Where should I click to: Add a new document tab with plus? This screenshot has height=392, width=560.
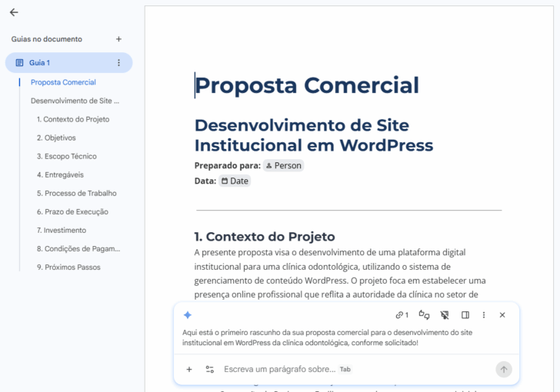[x=118, y=39]
